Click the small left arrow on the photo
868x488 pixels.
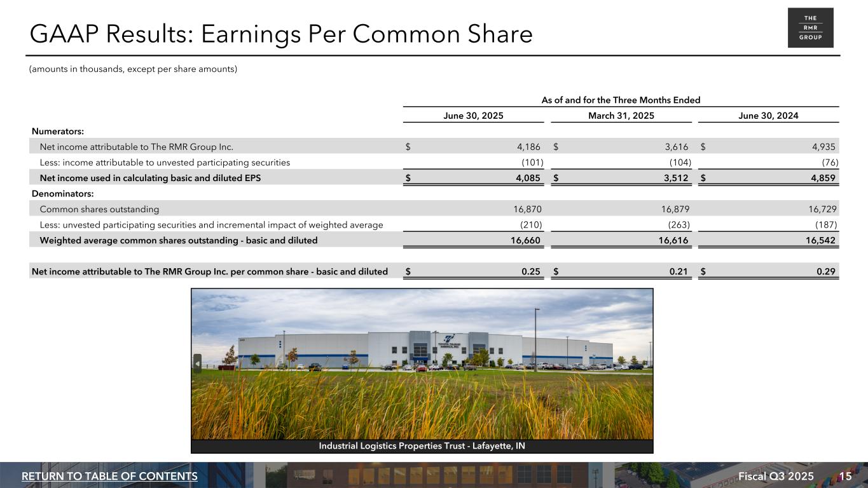point(197,363)
